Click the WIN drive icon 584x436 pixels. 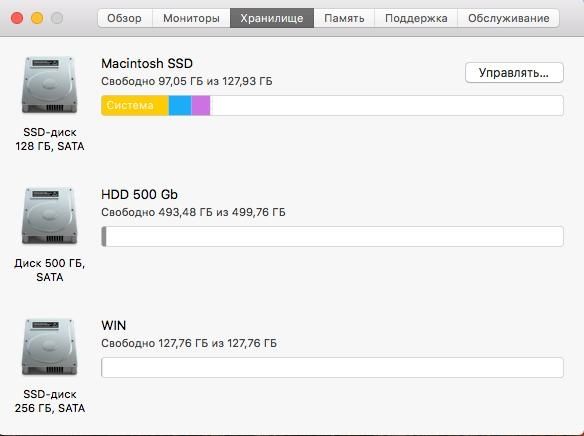[x=50, y=347]
